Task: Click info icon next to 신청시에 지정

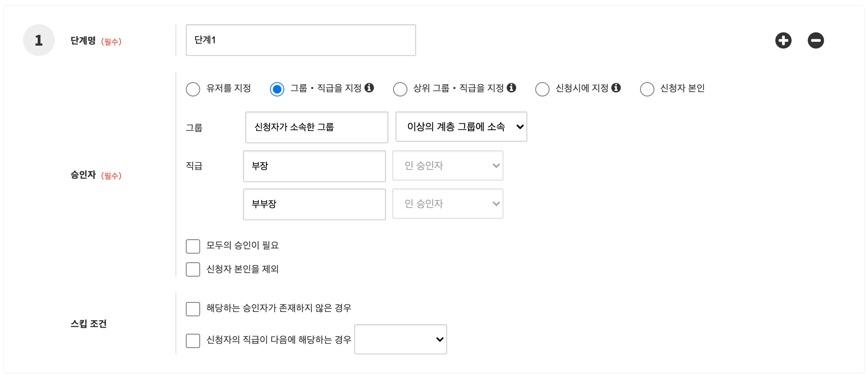Action: [616, 88]
